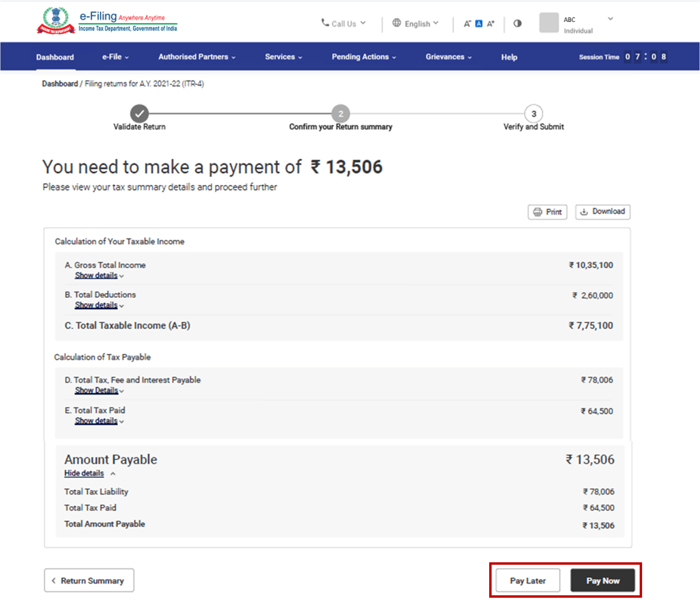Click the Dashboard breadcrumb link
Image resolution: width=700 pixels, height=611 pixels.
click(x=60, y=84)
